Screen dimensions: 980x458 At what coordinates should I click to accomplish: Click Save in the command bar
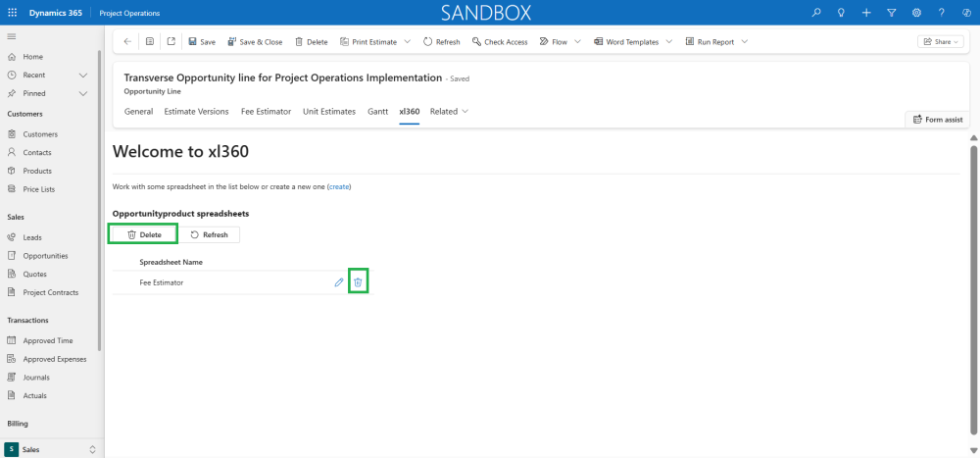[202, 42]
